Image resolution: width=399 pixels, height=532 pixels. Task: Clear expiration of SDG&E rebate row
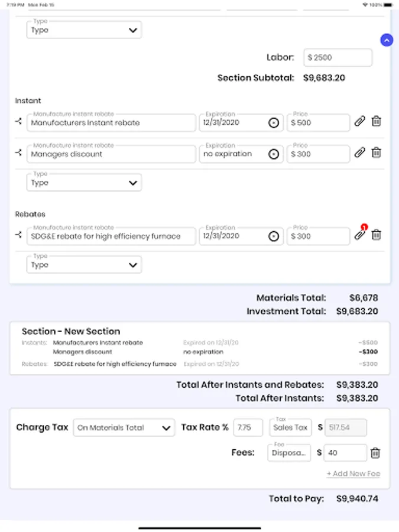coord(273,236)
